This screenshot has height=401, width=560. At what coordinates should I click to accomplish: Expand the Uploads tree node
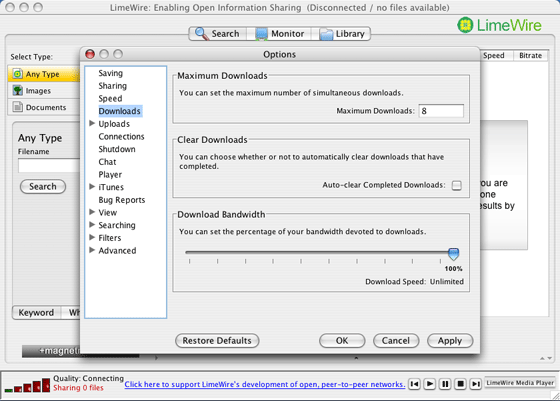click(x=92, y=123)
